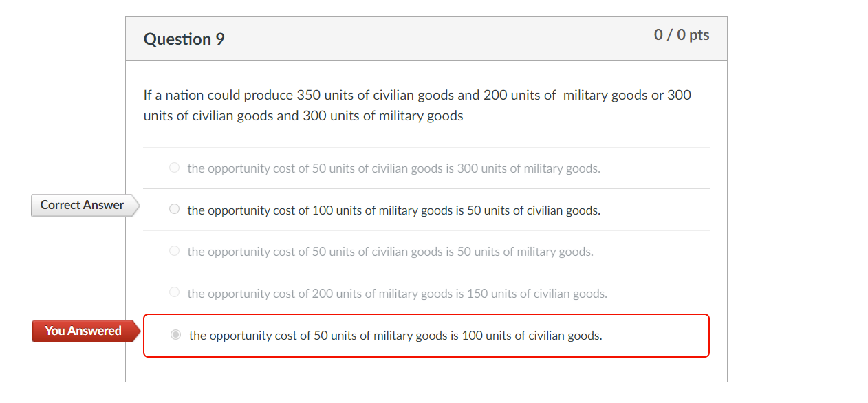Click the Question 9 heading
This screenshot has width=868, height=403.
coord(184,39)
